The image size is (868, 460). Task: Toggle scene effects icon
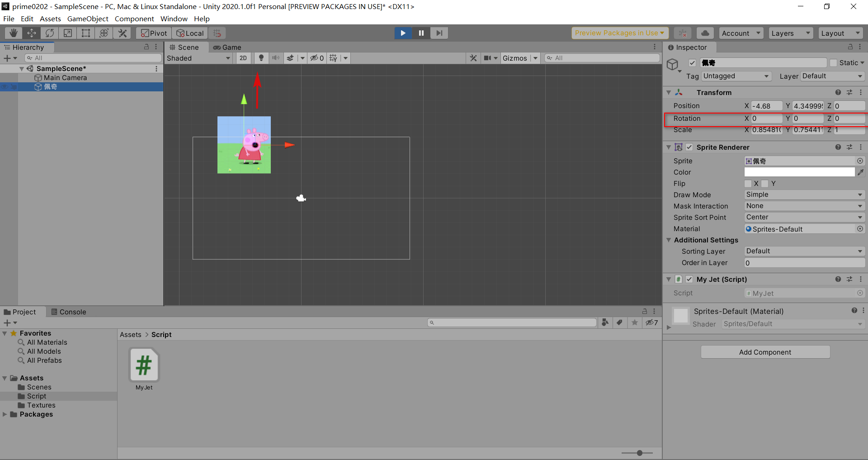pyautogui.click(x=290, y=58)
